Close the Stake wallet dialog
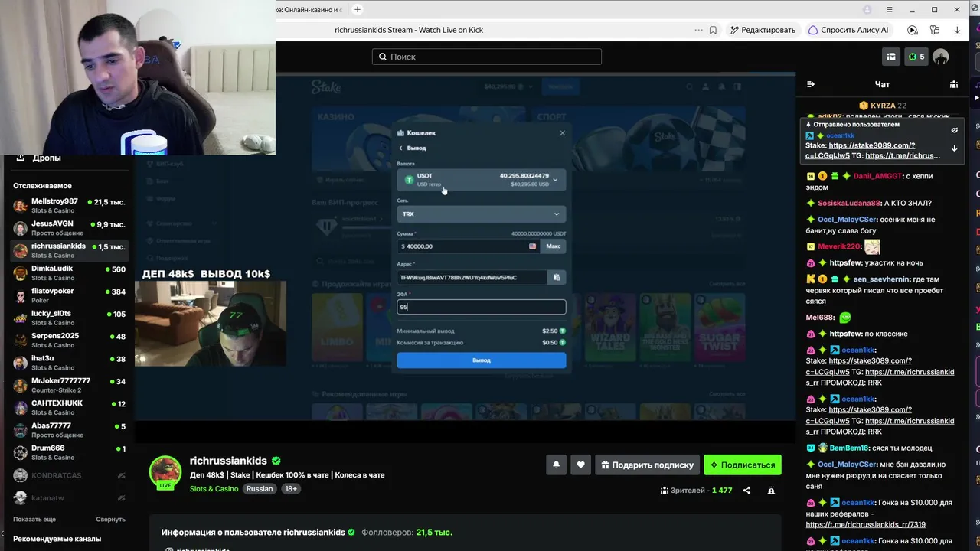 click(562, 132)
